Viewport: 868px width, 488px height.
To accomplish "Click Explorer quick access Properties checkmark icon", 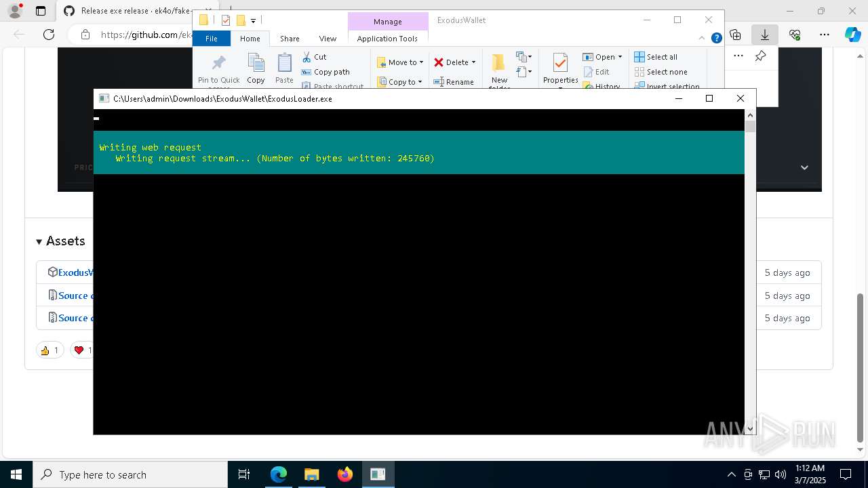I will tap(226, 20).
